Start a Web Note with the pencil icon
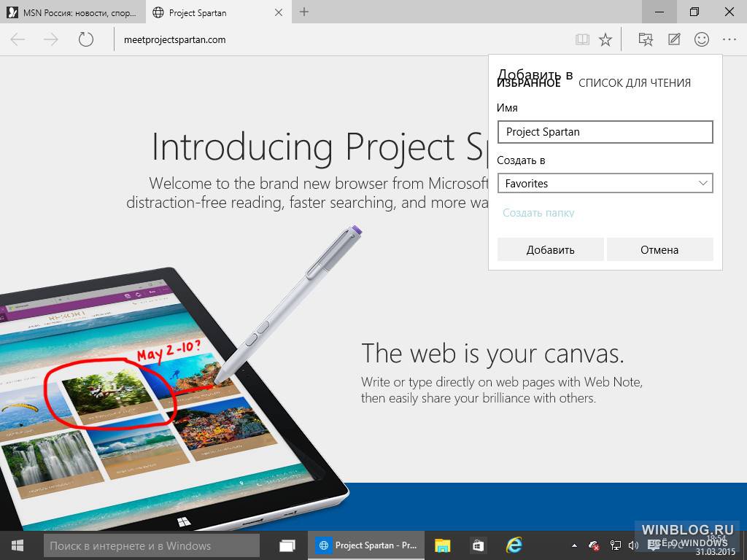Image resolution: width=747 pixels, height=560 pixels. (x=674, y=39)
